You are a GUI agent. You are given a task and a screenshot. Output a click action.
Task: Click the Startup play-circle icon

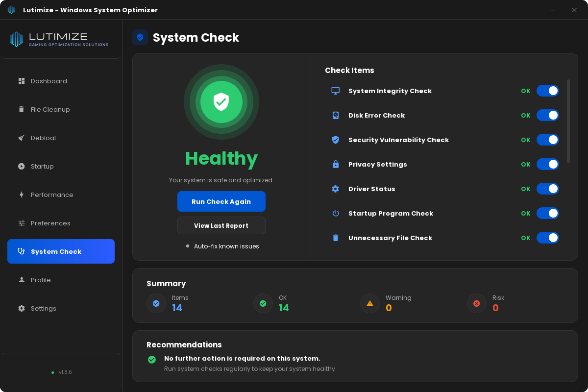click(22, 166)
